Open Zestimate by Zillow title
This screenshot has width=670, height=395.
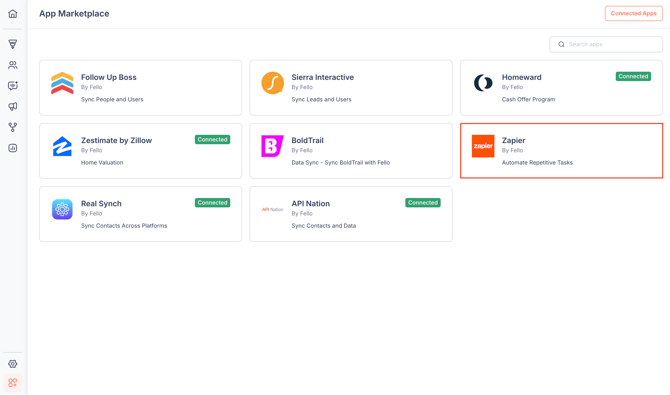tap(116, 141)
